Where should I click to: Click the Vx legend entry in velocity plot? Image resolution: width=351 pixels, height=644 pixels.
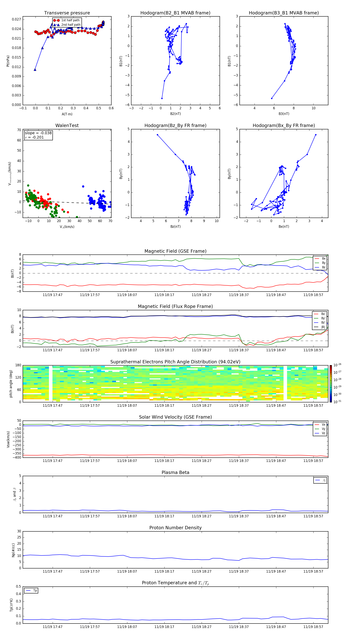pyautogui.click(x=320, y=424)
